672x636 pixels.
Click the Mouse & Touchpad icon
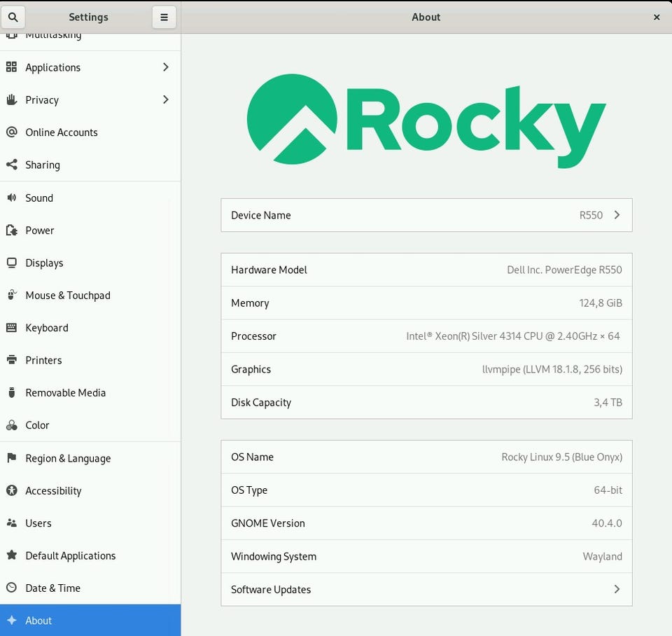tap(12, 295)
